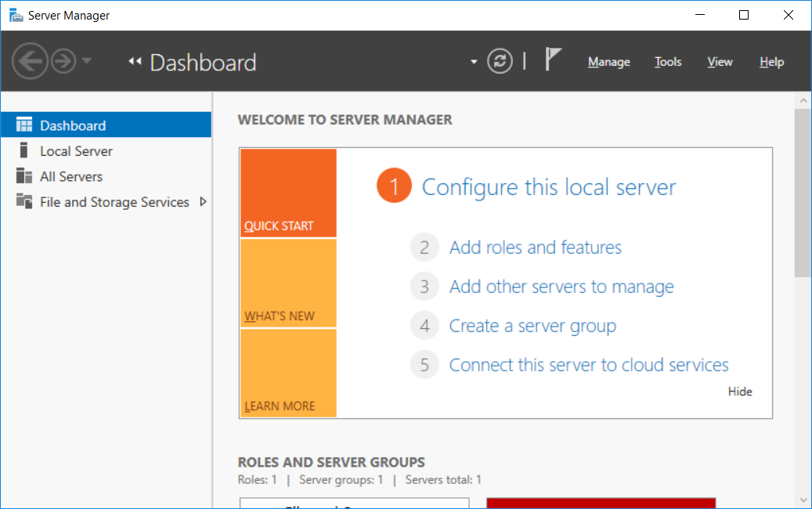Click the File and Storage Services icon
The width and height of the screenshot is (812, 509).
(23, 200)
